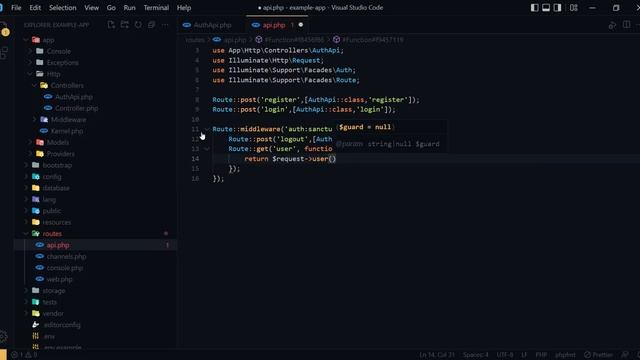The image size is (640, 360).
Task: Click the Controllers folder icon
Action: tap(44, 85)
